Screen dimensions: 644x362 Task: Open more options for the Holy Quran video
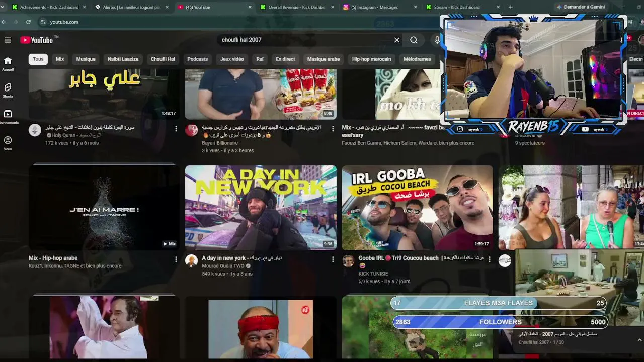coord(176,129)
